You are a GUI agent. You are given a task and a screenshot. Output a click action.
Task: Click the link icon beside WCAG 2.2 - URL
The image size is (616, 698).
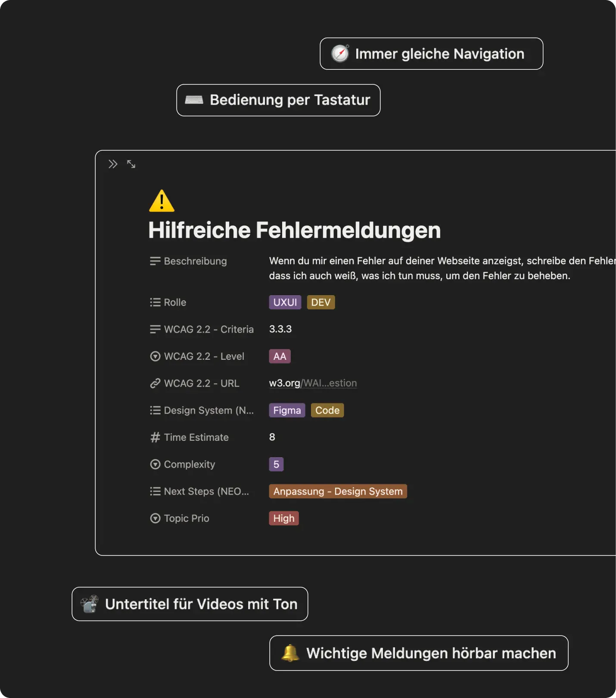click(x=155, y=383)
